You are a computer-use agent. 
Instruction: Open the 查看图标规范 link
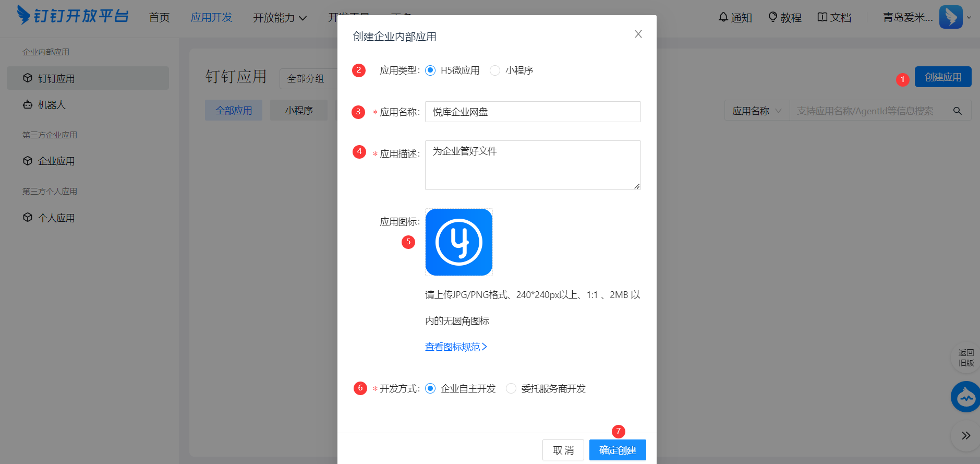click(456, 347)
